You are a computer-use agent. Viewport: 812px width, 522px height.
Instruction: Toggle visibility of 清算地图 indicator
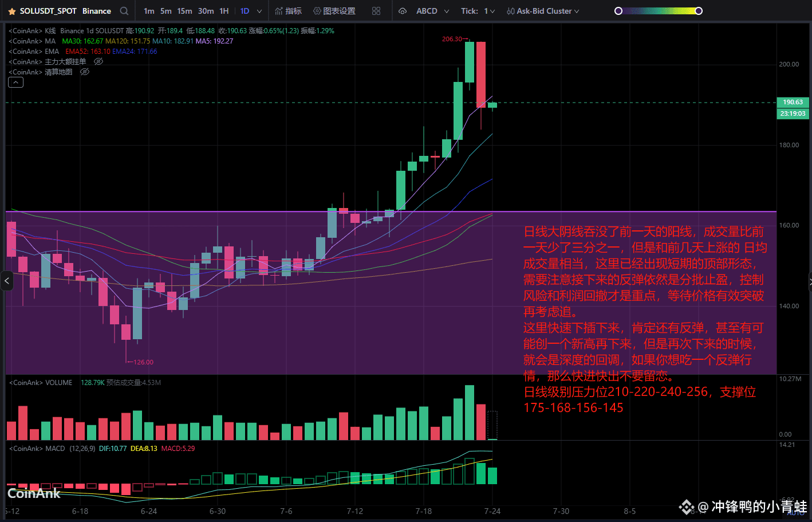tap(85, 72)
